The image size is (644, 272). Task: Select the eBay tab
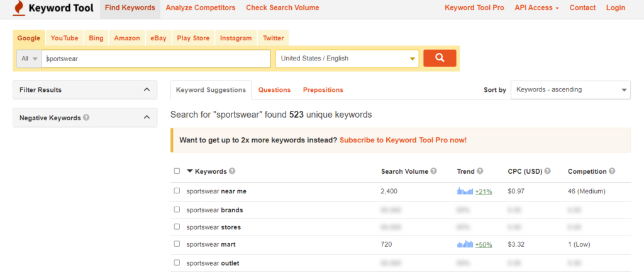[158, 38]
